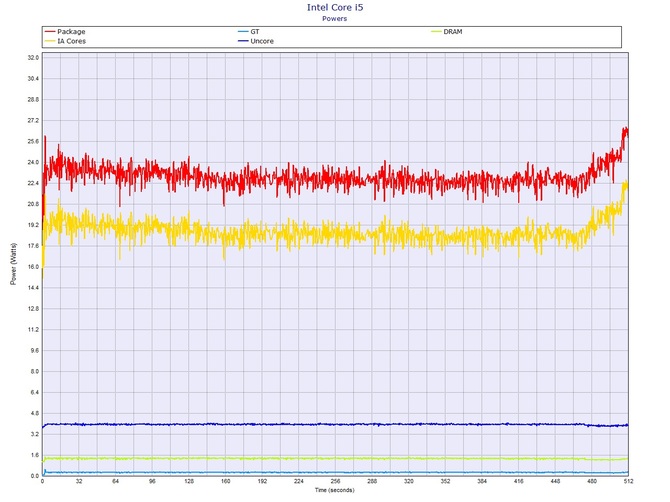Click the dark blue Uncore legend color line
The height and width of the screenshot is (502, 670).
(x=243, y=41)
